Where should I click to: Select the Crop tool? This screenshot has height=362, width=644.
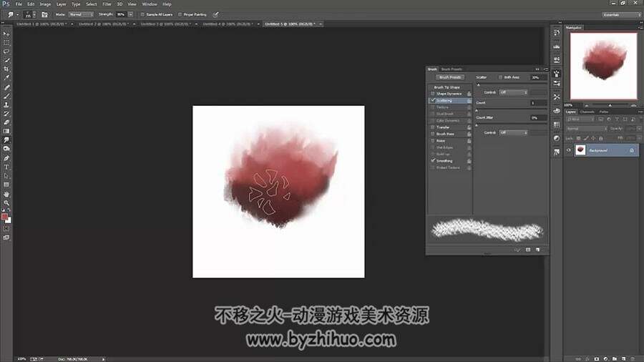pyautogui.click(x=6, y=69)
